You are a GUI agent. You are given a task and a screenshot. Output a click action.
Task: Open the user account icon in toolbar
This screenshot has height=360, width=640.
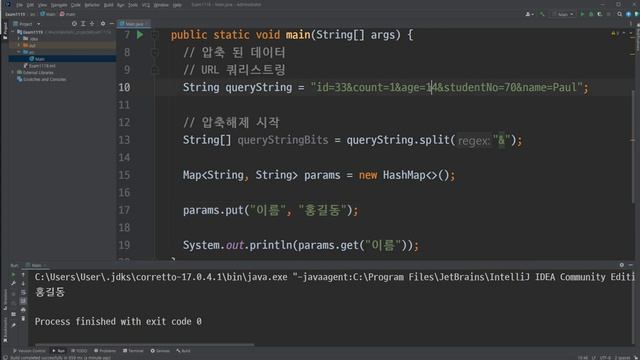click(529, 14)
